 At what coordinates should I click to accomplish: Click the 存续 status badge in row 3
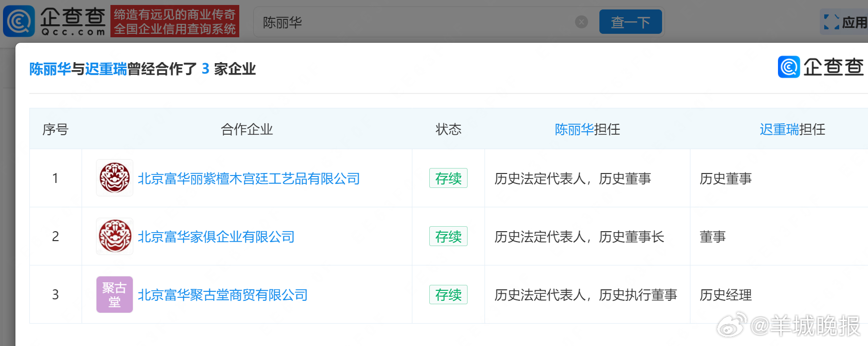(448, 294)
